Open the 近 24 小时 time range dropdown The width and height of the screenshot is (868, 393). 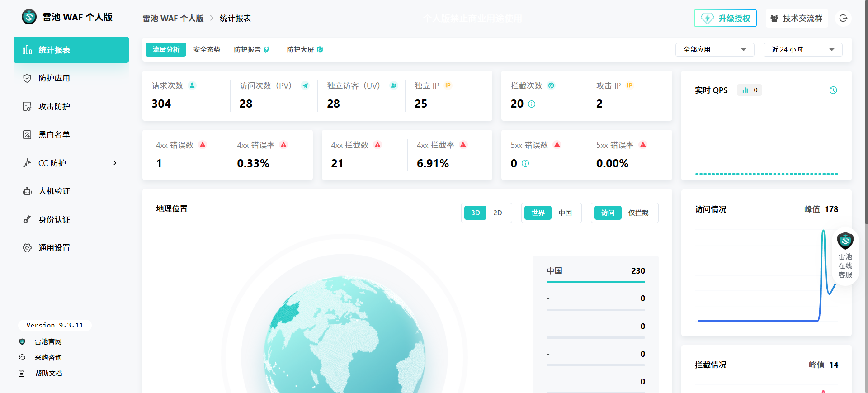[803, 49]
